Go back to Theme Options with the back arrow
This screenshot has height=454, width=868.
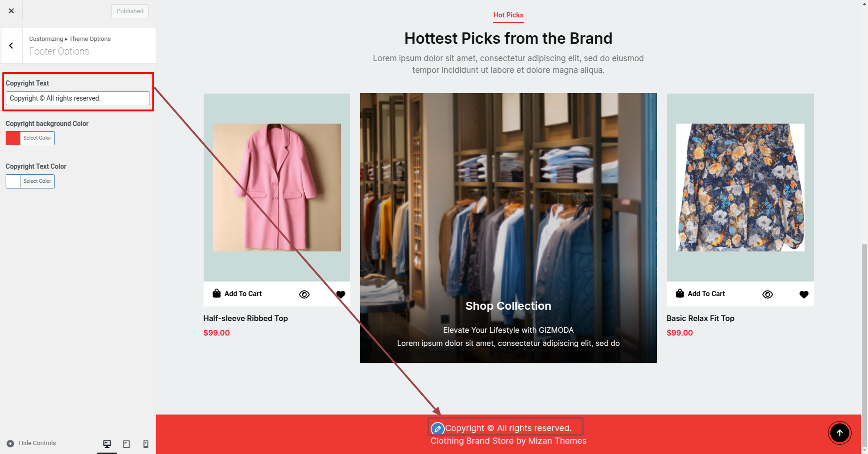11,46
